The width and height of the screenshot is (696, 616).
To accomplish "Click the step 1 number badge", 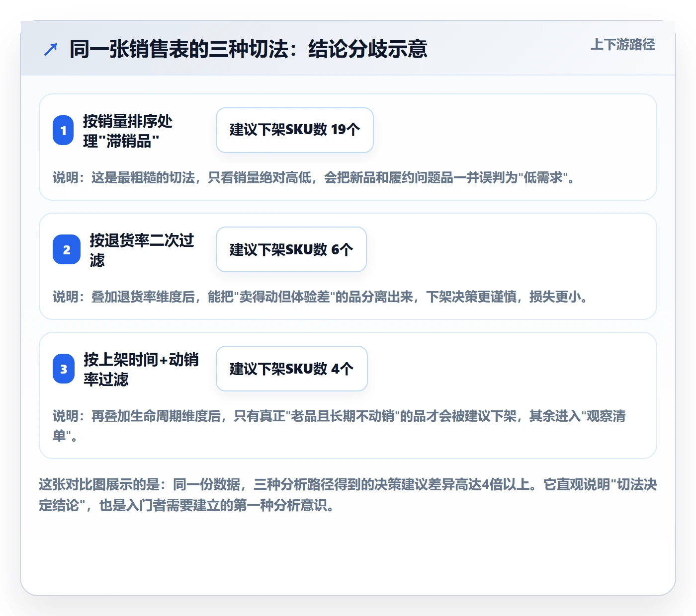I will point(63,130).
